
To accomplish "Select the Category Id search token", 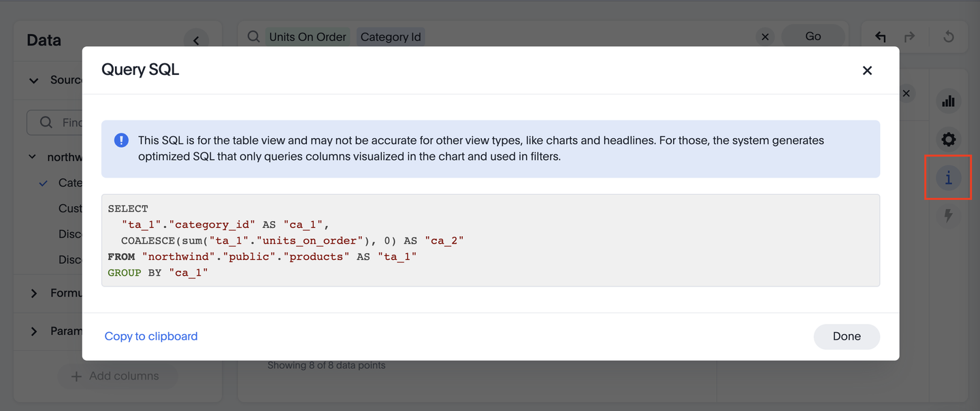I will pos(391,37).
